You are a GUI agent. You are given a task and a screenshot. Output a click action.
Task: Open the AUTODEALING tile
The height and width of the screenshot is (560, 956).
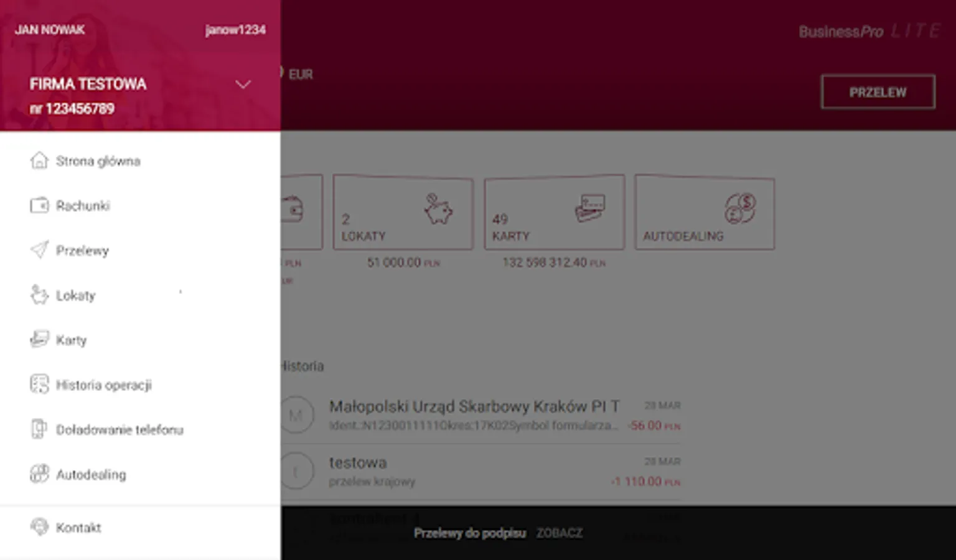(705, 212)
